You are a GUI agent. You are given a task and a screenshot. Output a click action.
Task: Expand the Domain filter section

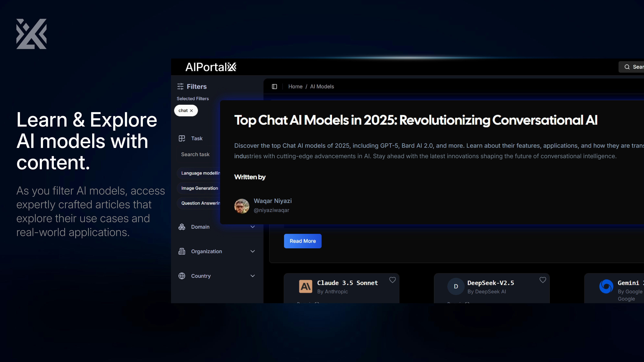[253, 227]
